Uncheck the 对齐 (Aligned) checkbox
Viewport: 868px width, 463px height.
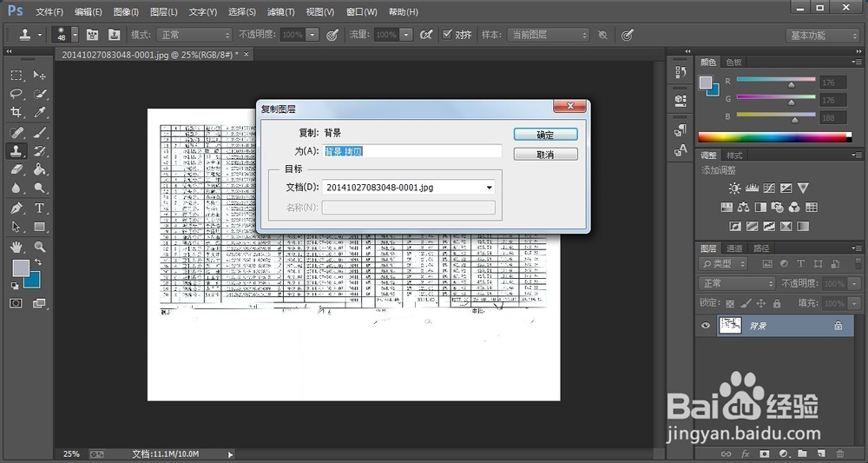pyautogui.click(x=447, y=35)
